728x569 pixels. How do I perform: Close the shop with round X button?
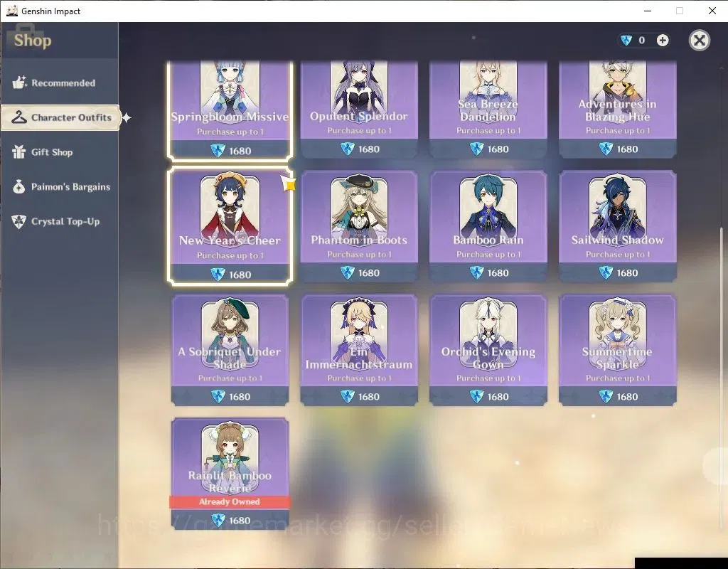700,41
